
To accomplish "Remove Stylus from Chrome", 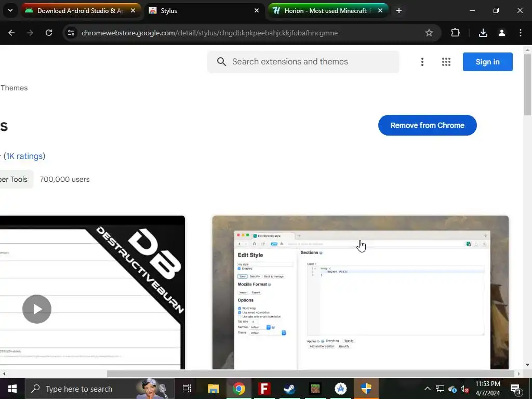I will pyautogui.click(x=428, y=125).
